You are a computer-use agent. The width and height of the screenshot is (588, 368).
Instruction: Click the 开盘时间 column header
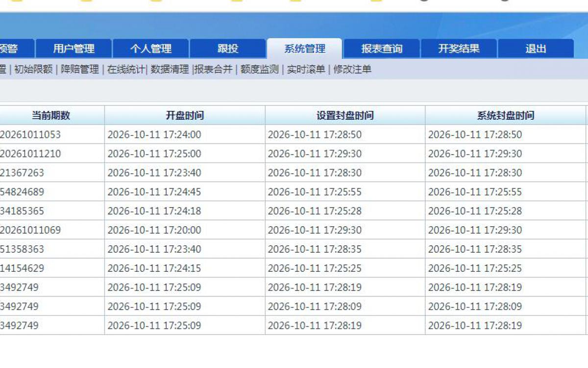click(185, 115)
